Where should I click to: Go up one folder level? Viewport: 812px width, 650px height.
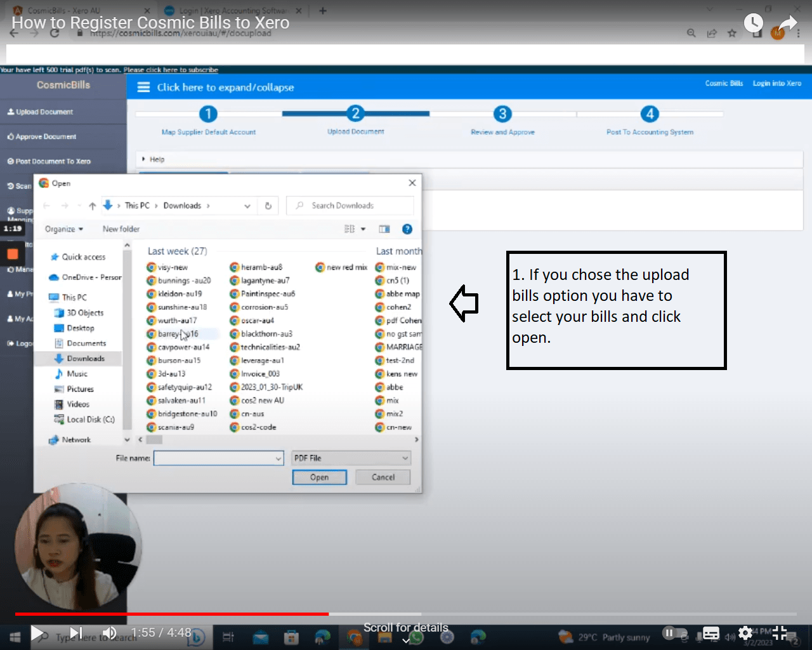[93, 206]
